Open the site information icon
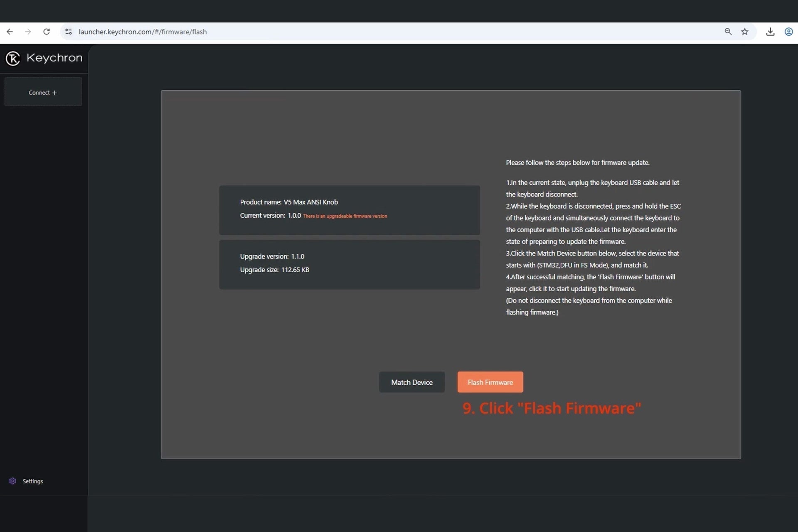The height and width of the screenshot is (532, 798). (x=69, y=32)
